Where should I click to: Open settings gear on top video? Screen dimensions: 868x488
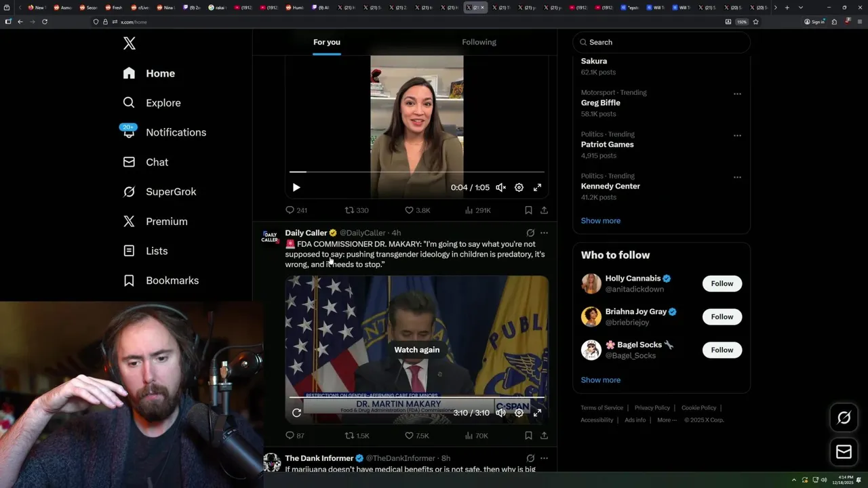[519, 188]
